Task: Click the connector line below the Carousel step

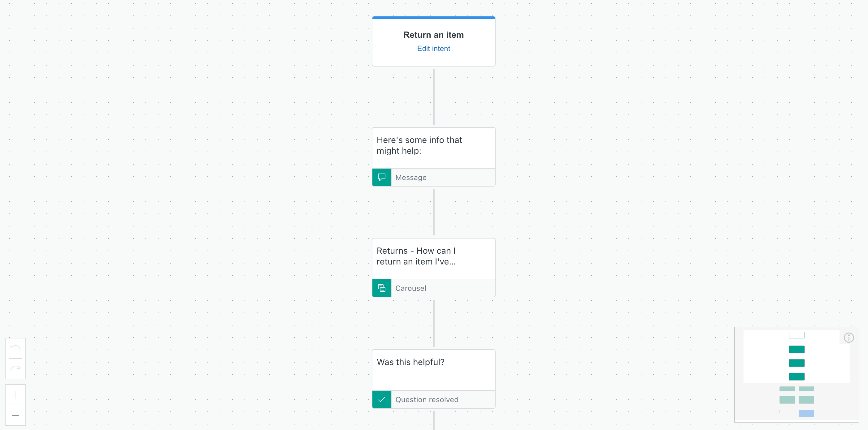Action: [433, 323]
